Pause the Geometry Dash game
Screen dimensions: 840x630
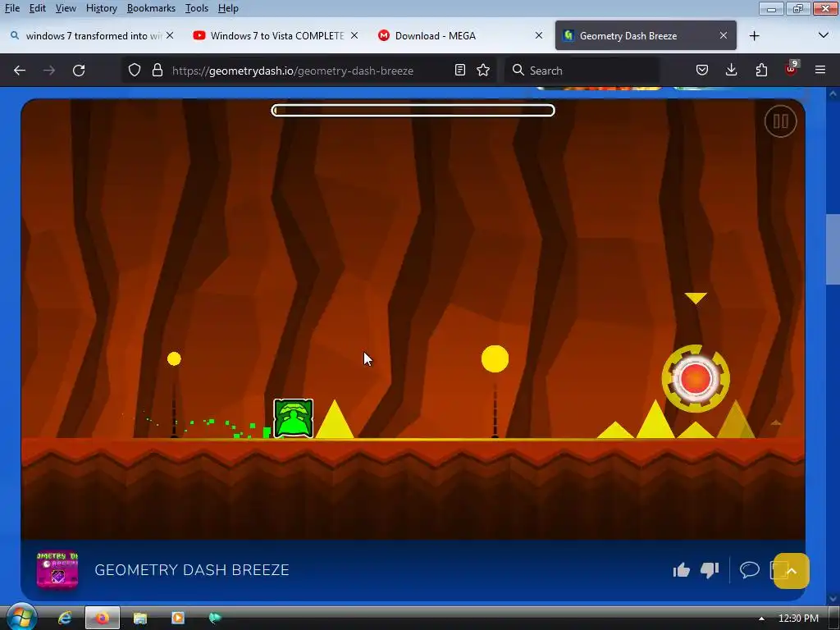pos(780,121)
